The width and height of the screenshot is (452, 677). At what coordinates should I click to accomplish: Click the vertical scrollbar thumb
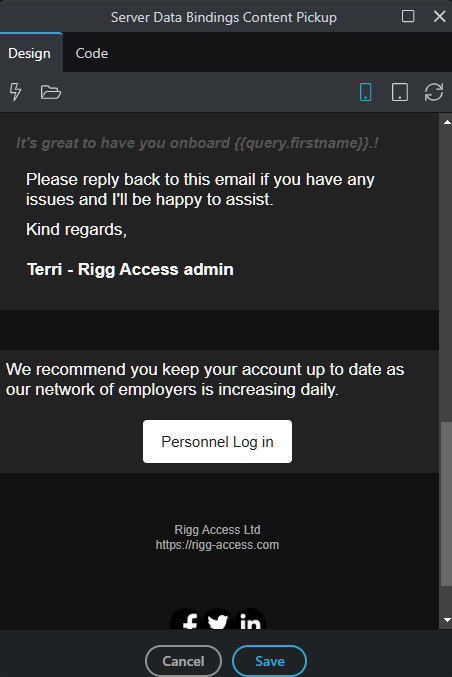pos(446,504)
